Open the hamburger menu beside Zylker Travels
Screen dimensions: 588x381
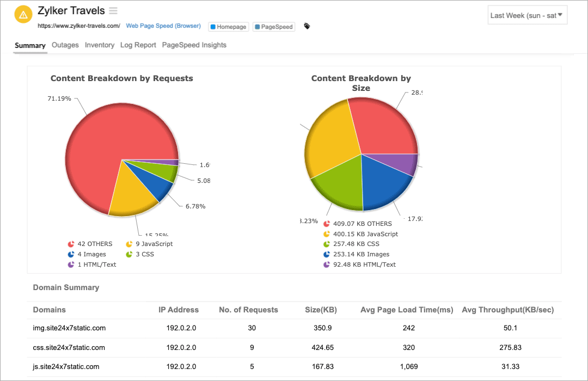pos(113,10)
